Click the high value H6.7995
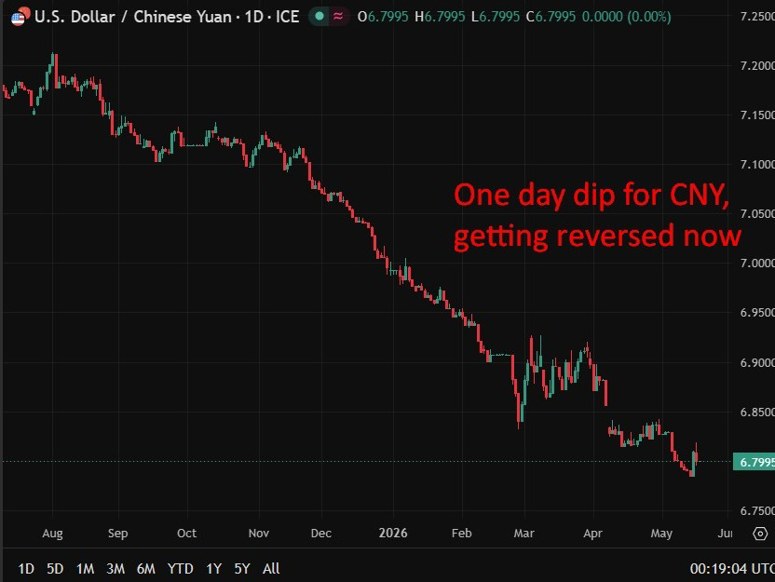 440,17
